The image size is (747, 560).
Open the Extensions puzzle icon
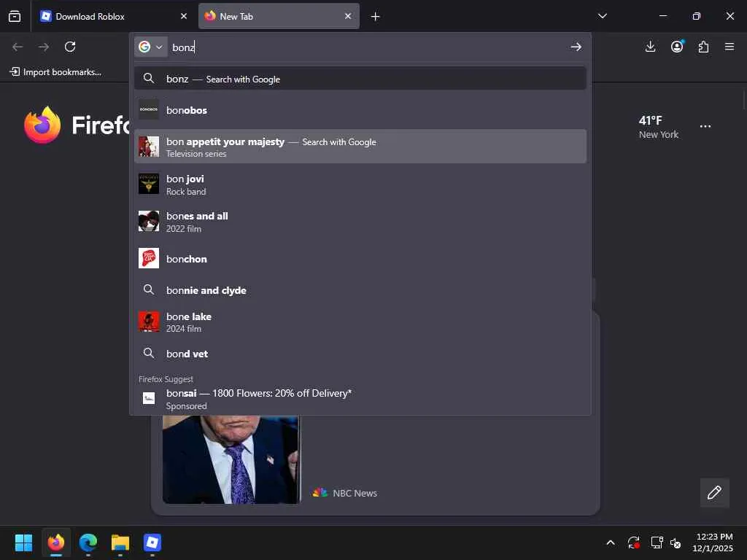703,47
